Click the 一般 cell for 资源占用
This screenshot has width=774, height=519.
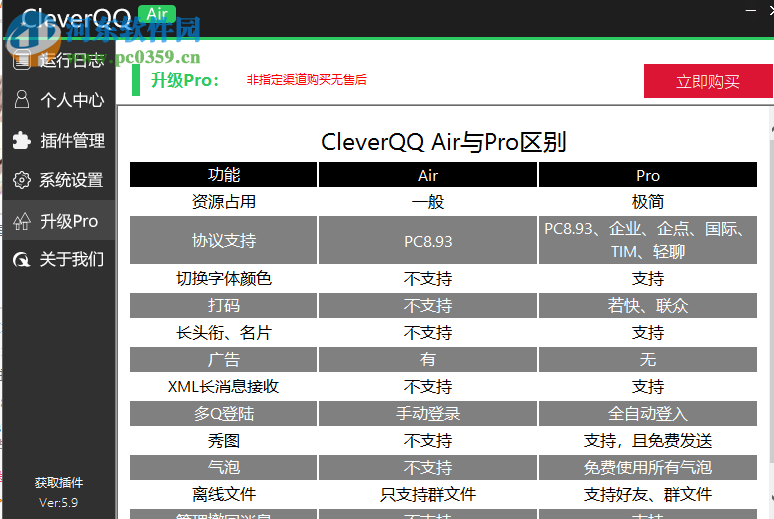(x=428, y=201)
